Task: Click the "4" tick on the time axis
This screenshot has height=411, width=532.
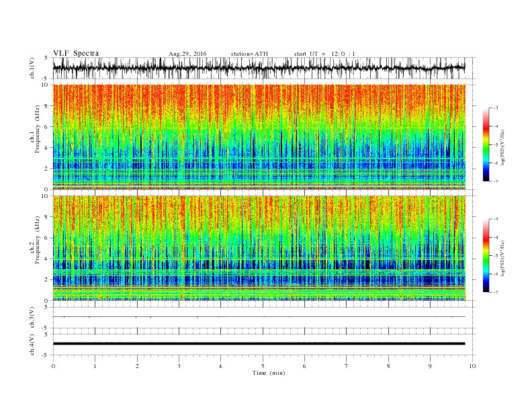Action: pos(220,366)
